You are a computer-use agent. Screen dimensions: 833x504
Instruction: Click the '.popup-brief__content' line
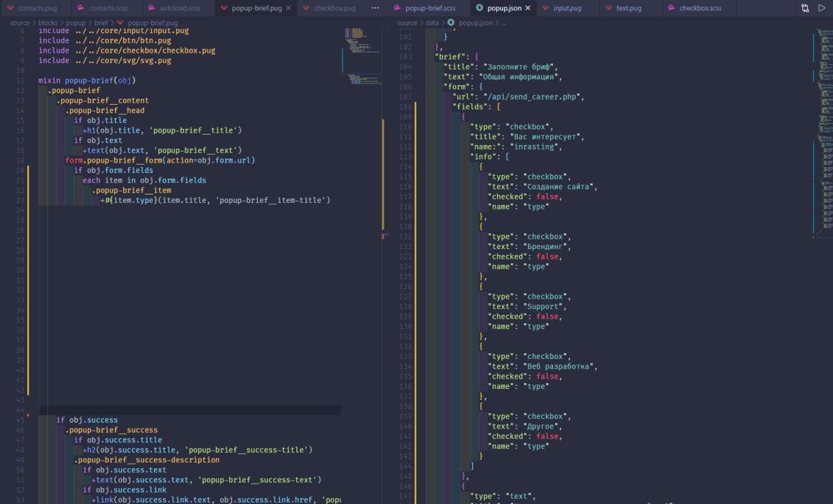[102, 100]
